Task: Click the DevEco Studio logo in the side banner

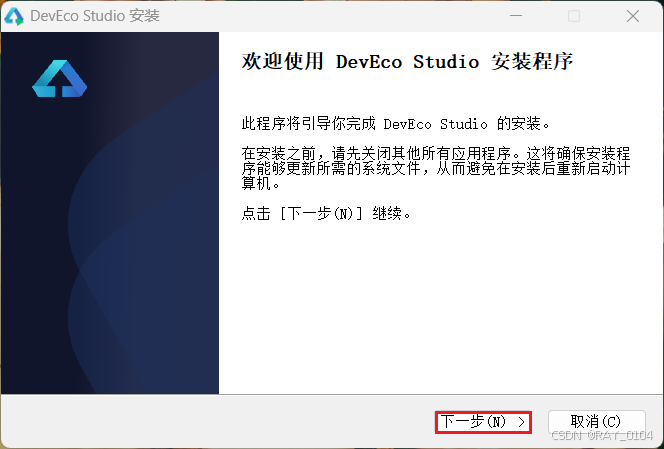Action: (x=60, y=79)
